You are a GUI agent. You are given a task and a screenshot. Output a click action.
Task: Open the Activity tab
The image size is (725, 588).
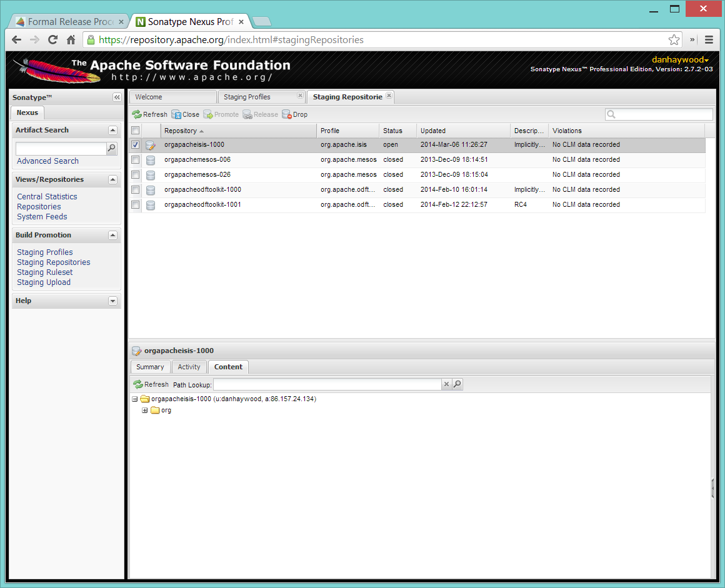click(189, 367)
